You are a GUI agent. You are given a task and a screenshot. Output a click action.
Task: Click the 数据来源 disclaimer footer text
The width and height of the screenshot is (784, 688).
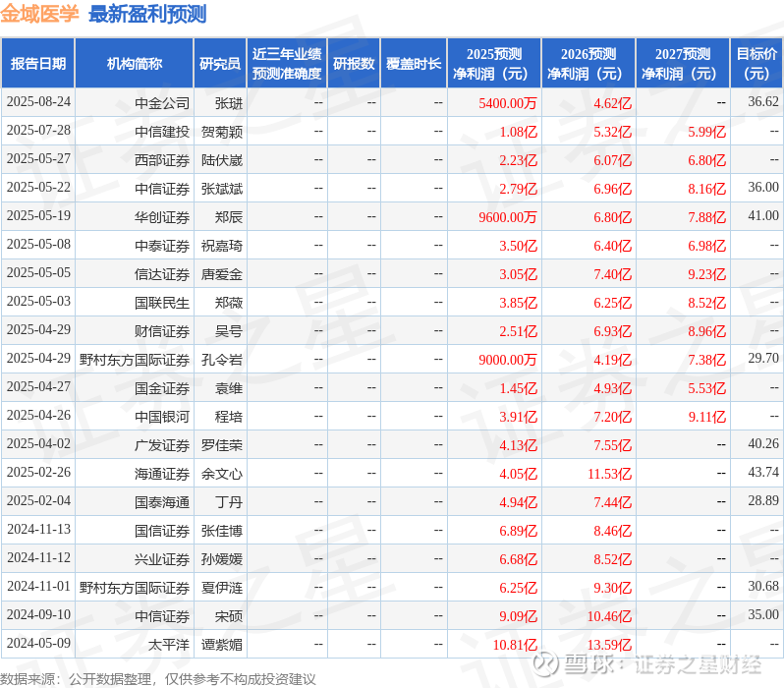158,679
